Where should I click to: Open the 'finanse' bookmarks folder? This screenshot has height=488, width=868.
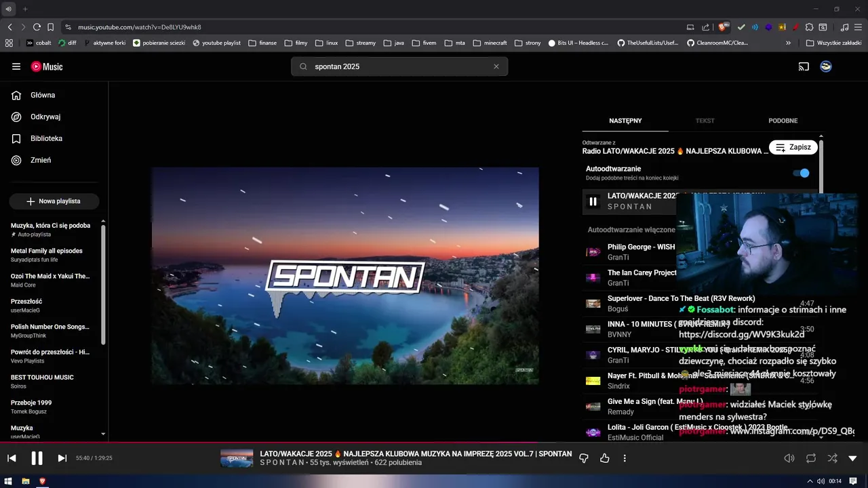click(x=262, y=43)
